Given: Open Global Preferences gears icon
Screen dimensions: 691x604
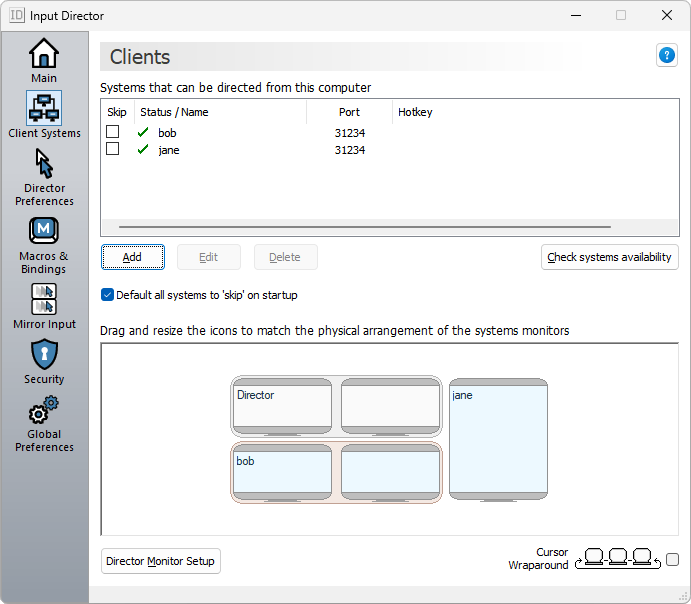Looking at the screenshot, I should coord(44,410).
